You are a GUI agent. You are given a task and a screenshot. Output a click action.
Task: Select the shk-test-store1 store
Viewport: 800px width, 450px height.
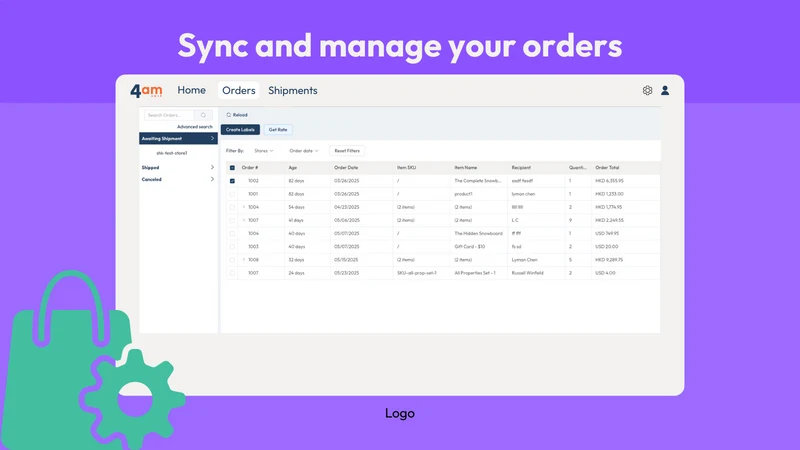(171, 153)
